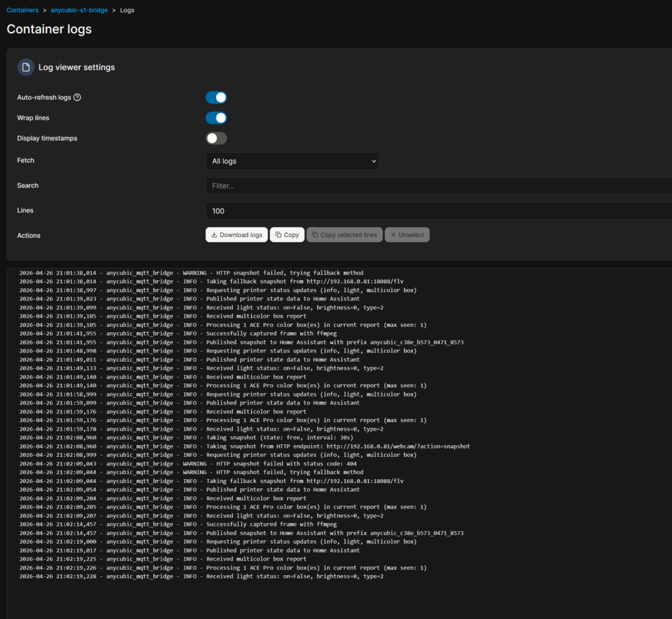Click the help icon next to Auto-refresh logs

(x=77, y=98)
